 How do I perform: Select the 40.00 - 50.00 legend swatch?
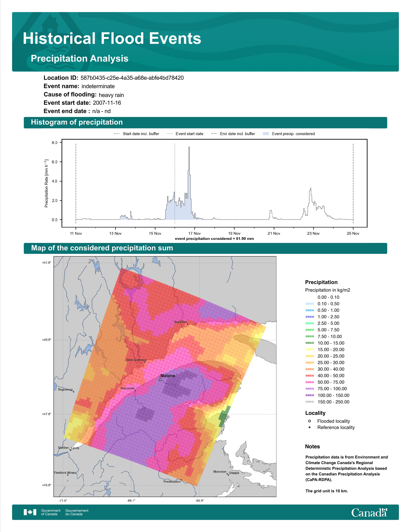309,376
